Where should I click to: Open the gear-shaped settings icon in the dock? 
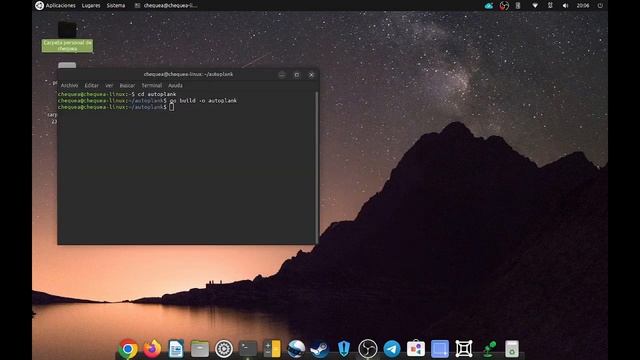pos(224,349)
